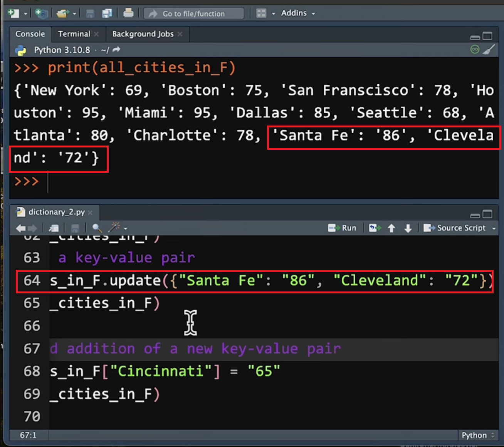504x447 pixels.
Task: Click the Open File folder icon
Action: [62, 13]
